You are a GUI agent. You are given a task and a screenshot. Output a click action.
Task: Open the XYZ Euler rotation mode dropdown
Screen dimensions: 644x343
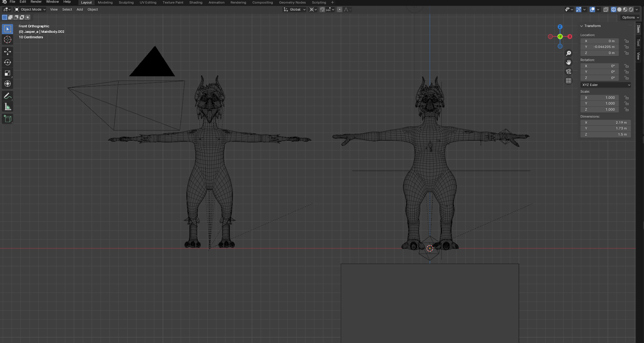(x=605, y=85)
